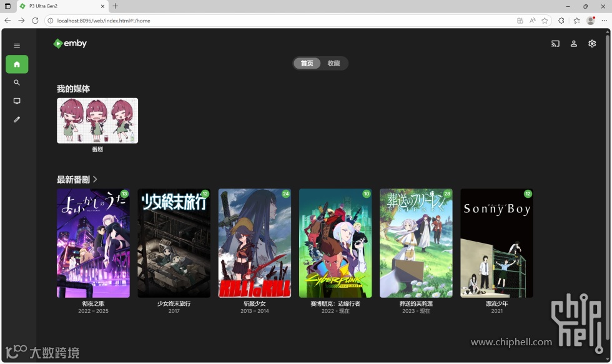The width and height of the screenshot is (612, 364).
Task: Open the 番剧 media library thumbnail
Action: pos(97,121)
